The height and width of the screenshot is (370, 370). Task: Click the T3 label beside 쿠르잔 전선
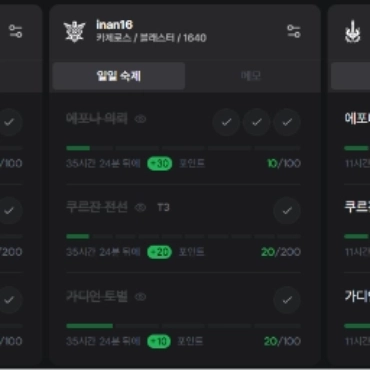(163, 208)
